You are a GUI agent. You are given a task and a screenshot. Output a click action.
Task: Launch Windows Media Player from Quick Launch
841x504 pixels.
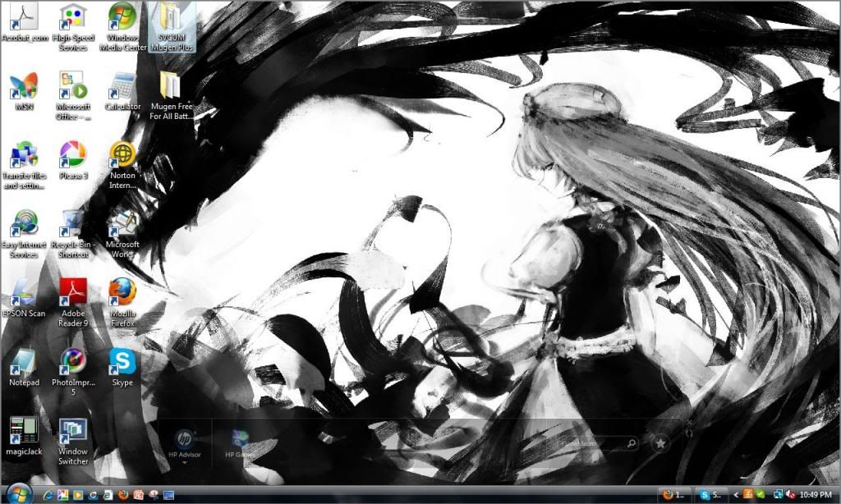click(x=78, y=495)
